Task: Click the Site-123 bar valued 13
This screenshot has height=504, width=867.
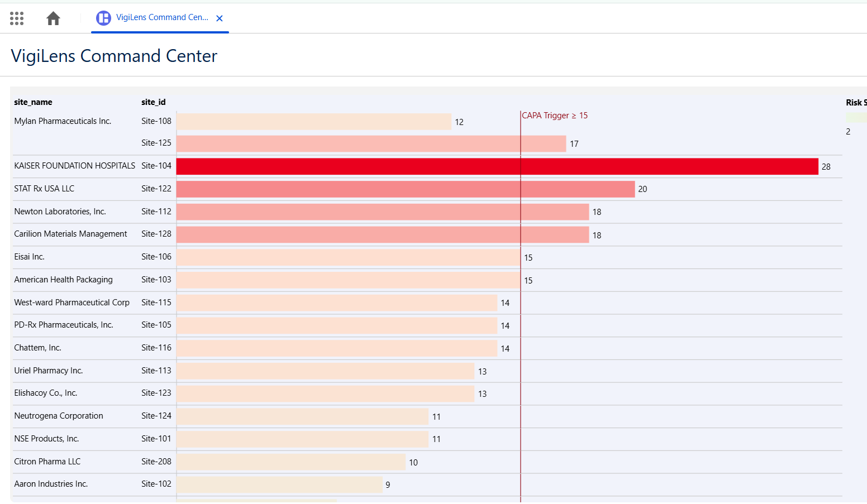Action: pyautogui.click(x=325, y=393)
